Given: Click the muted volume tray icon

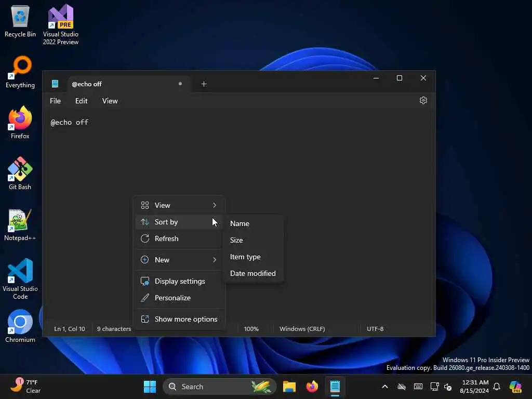Looking at the screenshot, I should pyautogui.click(x=448, y=387).
